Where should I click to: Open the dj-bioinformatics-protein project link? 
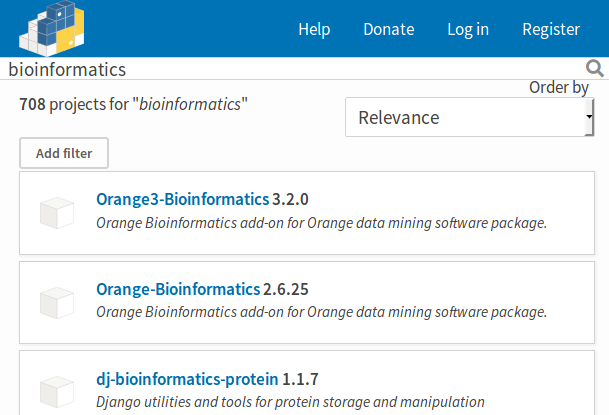click(x=187, y=379)
